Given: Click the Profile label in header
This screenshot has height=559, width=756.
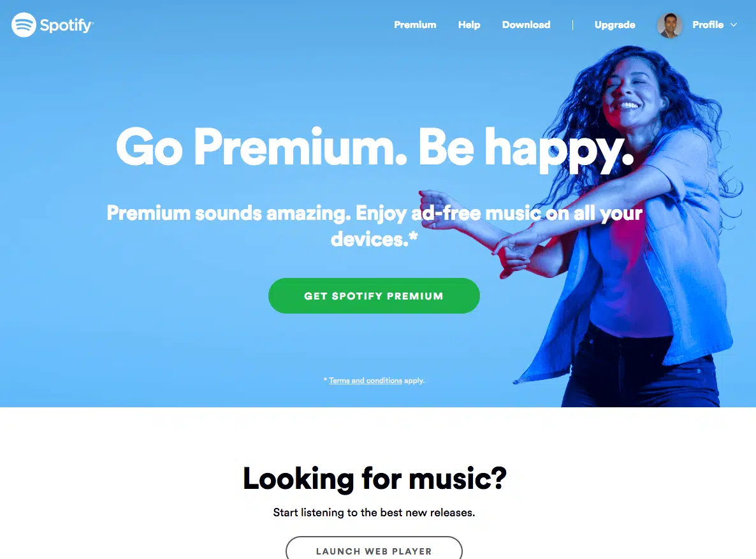Looking at the screenshot, I should 708,25.
